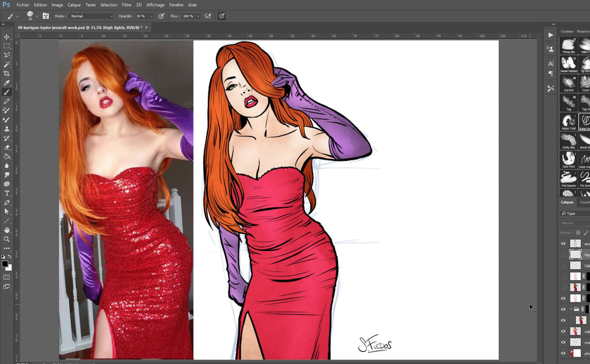Toggle airbrush build-up mode
Viewport: 590px width, 364px height.
[x=208, y=16]
